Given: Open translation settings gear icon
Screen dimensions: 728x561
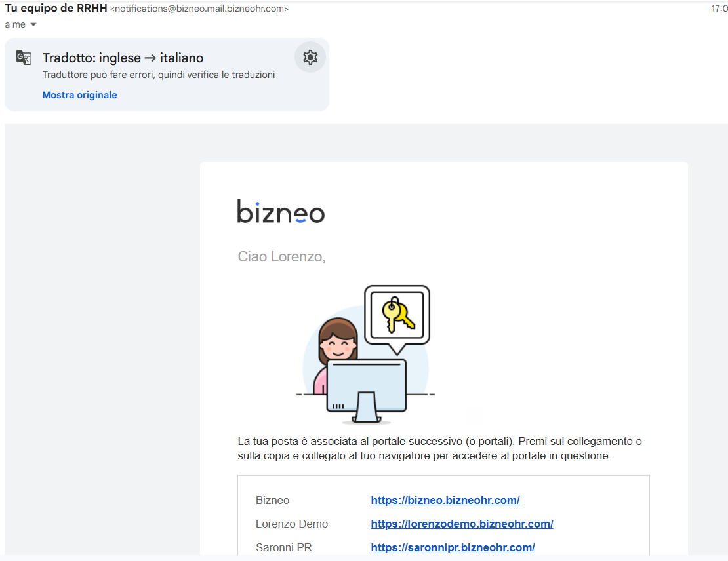Looking at the screenshot, I should pyautogui.click(x=310, y=58).
